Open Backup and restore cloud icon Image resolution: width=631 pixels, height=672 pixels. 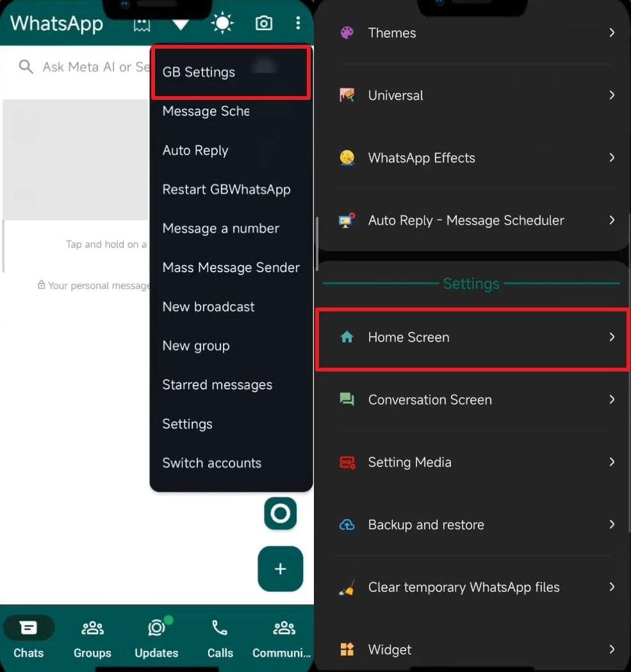[x=347, y=525]
